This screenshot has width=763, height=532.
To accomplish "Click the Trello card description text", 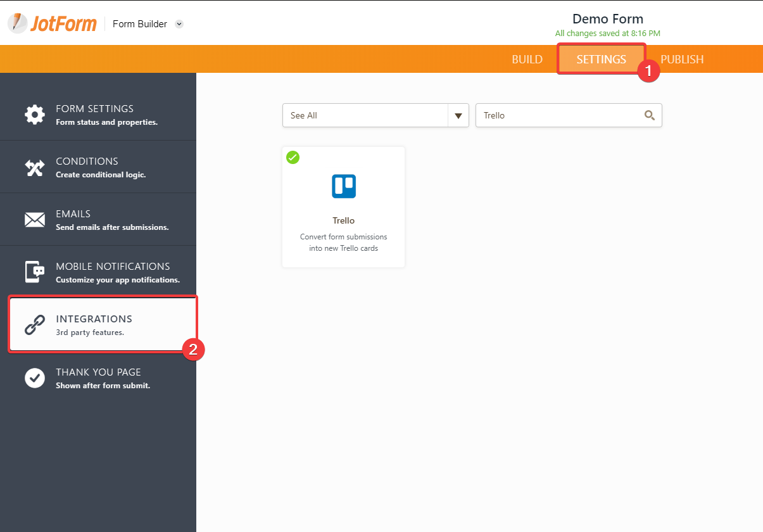I will [343, 243].
